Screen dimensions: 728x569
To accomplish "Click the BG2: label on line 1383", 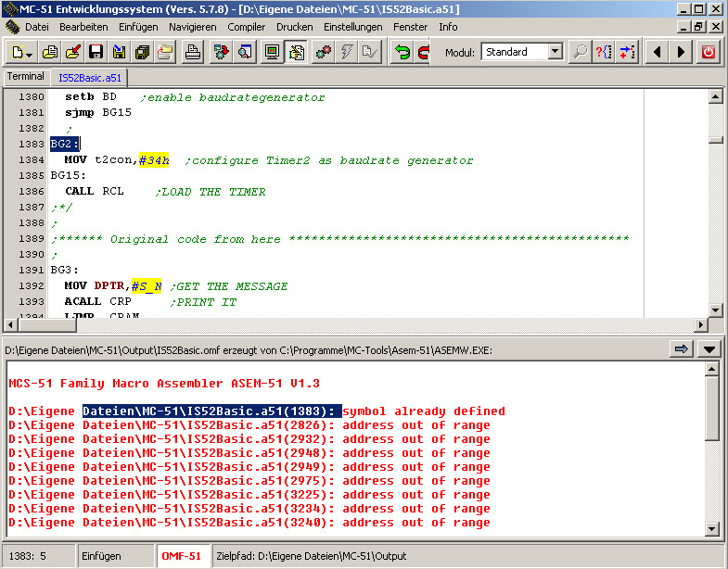I will 65,144.
